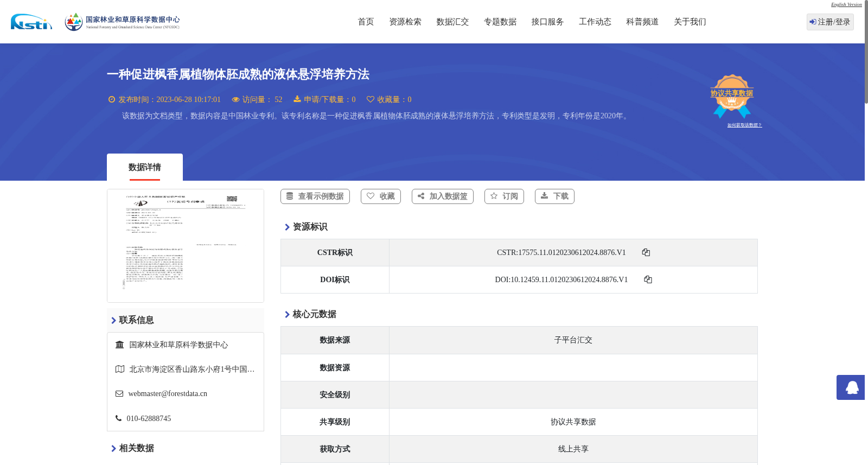This screenshot has width=868, height=465.
Task: Click the 协议共享数据 value in 共享级别 row
Action: pos(573,422)
